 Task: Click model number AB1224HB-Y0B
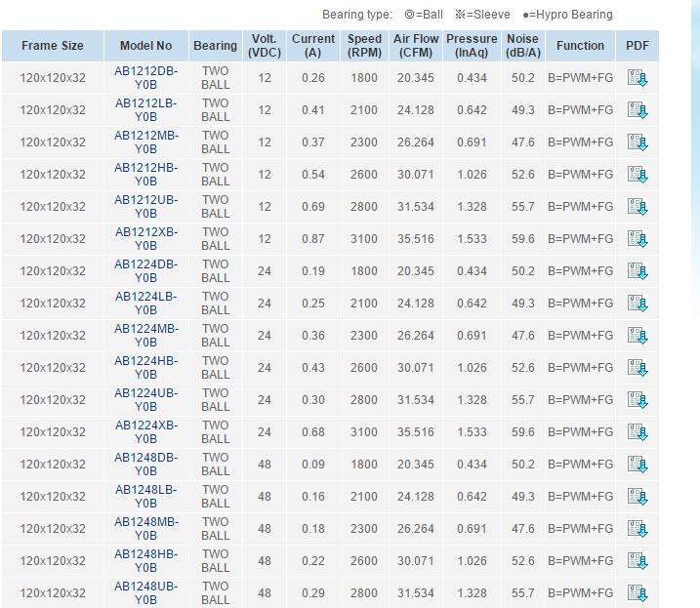click(x=145, y=368)
